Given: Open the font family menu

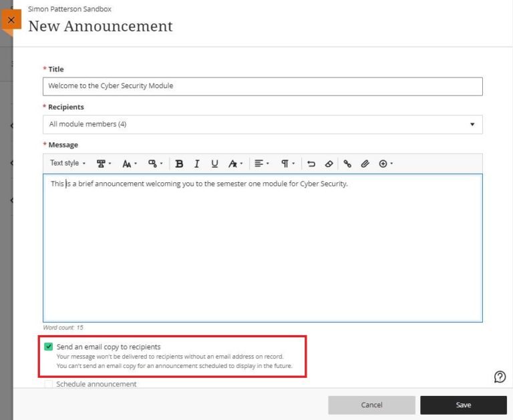Looking at the screenshot, I should pos(104,164).
